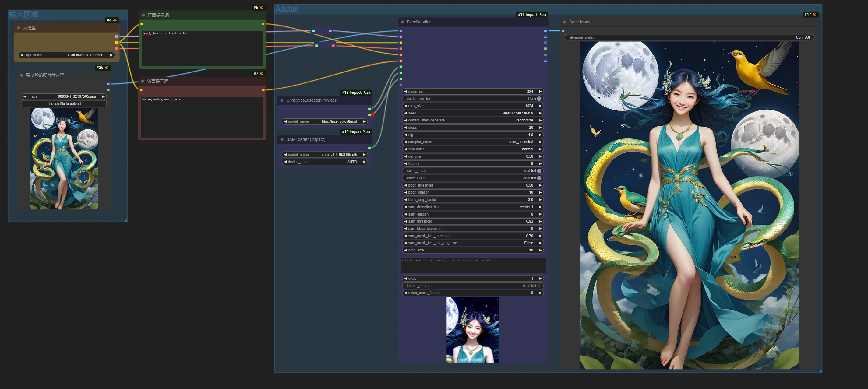Open the sam_vit_l_0b3195.pth model_name dropdown
868x389 pixels.
(x=324, y=155)
